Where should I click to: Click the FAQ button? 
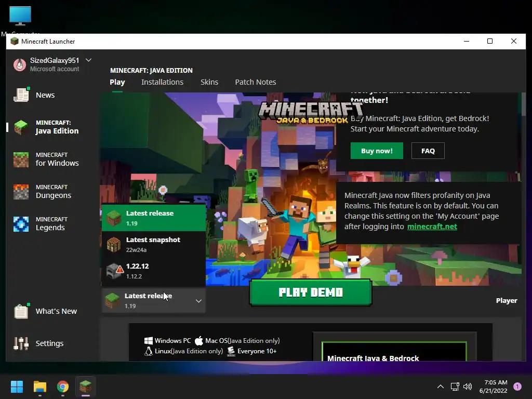coord(428,151)
